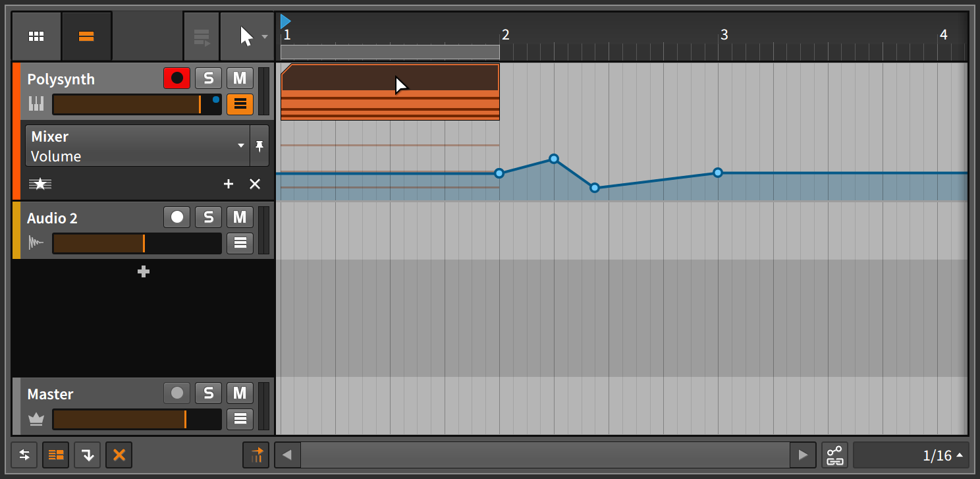Open the Mixer Volume parameter dropdown
This screenshot has height=479, width=980.
point(241,146)
